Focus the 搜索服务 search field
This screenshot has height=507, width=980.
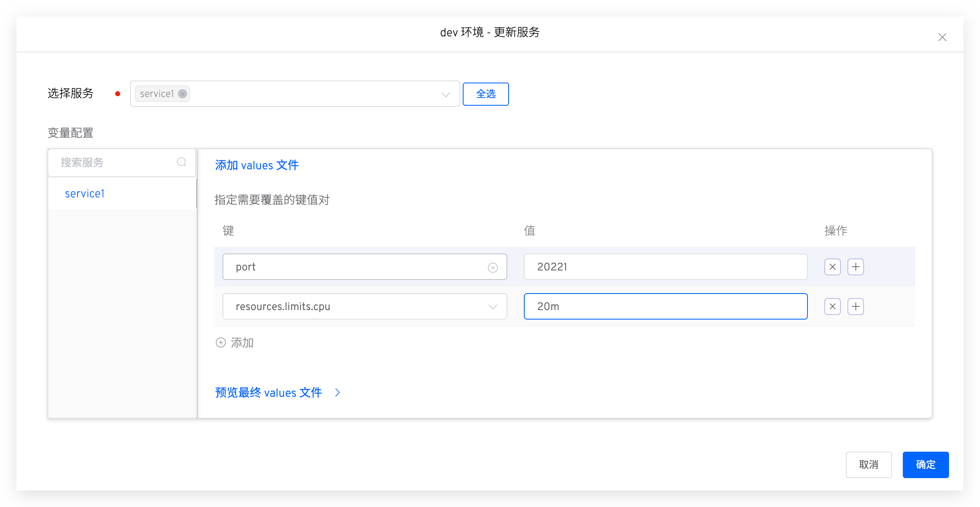111,162
